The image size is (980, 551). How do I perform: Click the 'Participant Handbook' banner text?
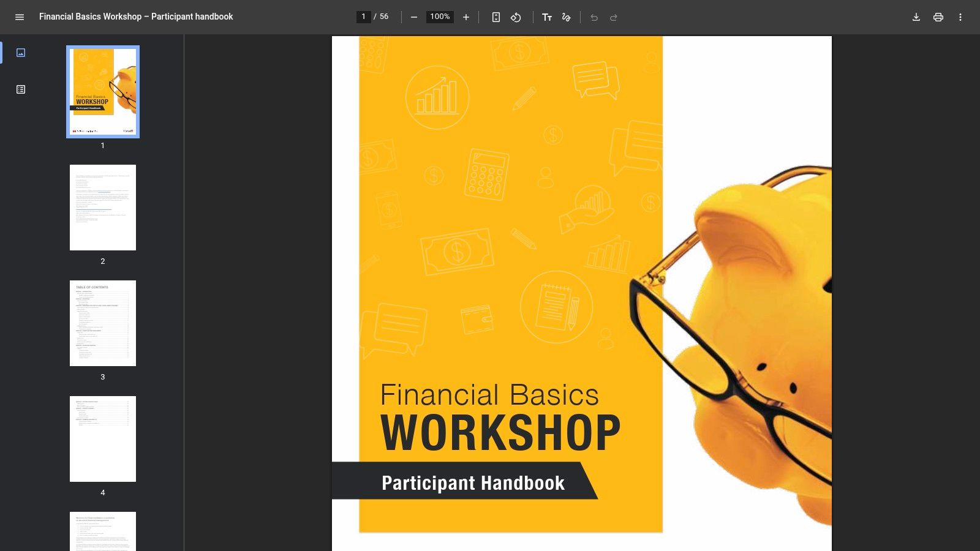[x=473, y=483]
